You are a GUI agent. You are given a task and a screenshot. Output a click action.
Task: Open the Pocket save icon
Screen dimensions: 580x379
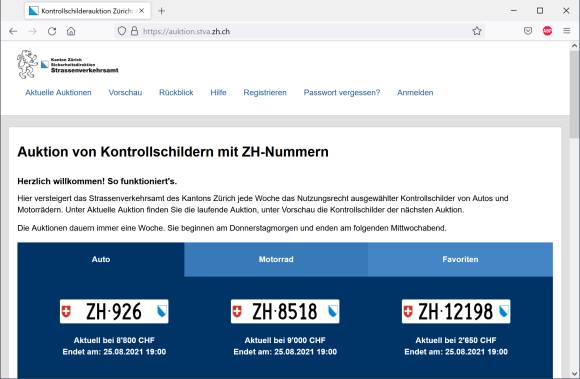pos(528,31)
